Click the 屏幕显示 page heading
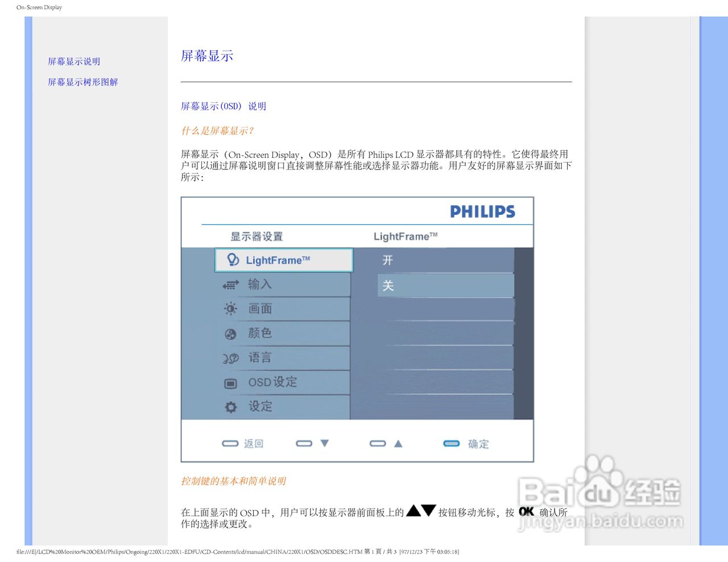This screenshot has width=728, height=562. 207,56
